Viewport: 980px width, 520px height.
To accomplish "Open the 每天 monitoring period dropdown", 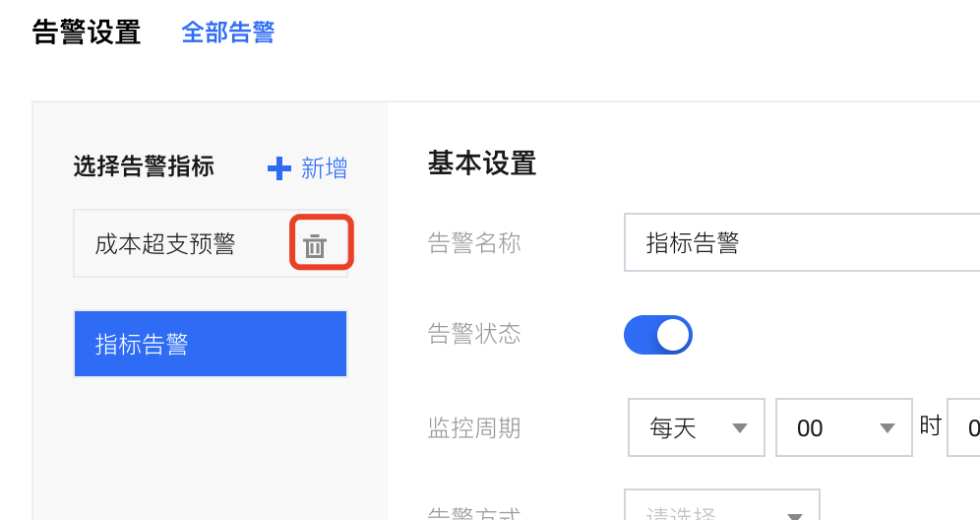I will 696,427.
